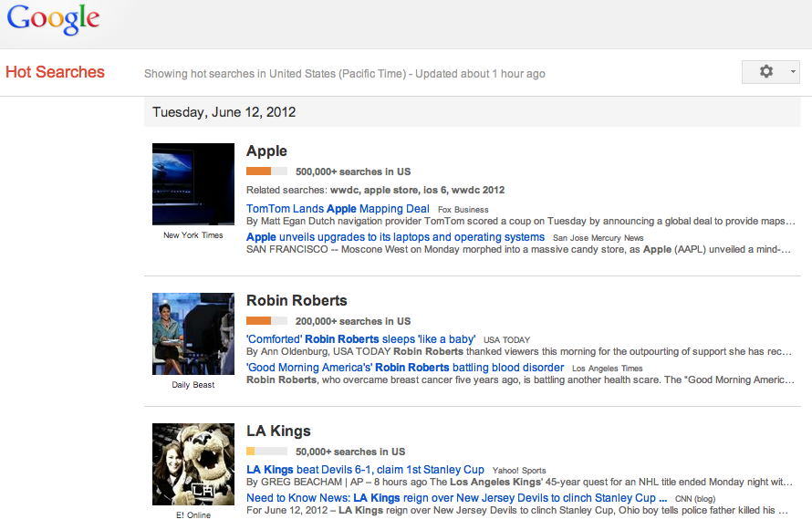
Task: Click the Apple hot search title
Action: (266, 151)
